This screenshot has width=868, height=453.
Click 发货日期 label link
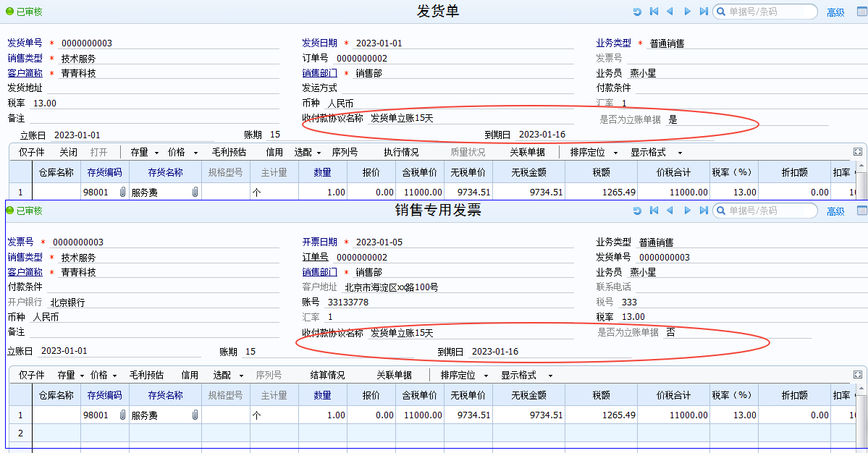(319, 43)
